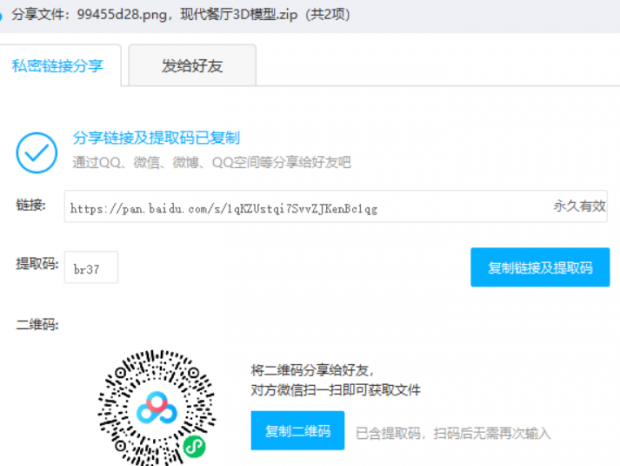Screen dimensions: 620x466
Task: Open the 发给好友 tab
Action: click(192, 66)
